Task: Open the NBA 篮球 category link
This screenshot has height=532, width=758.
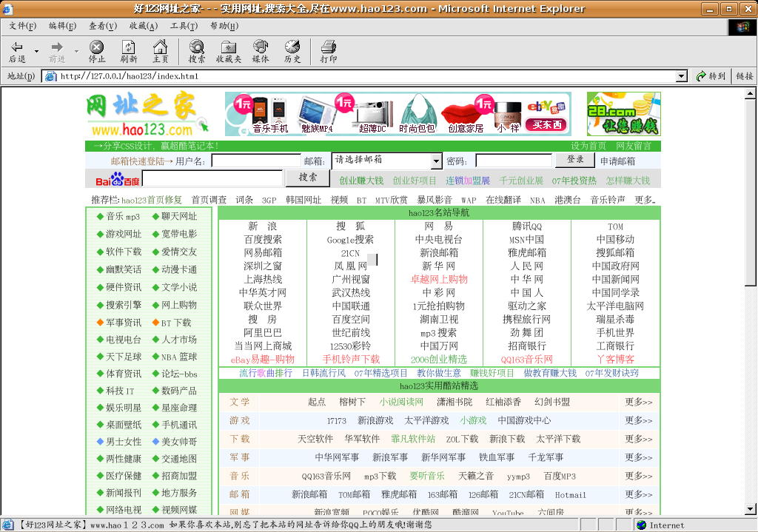Action: click(179, 357)
